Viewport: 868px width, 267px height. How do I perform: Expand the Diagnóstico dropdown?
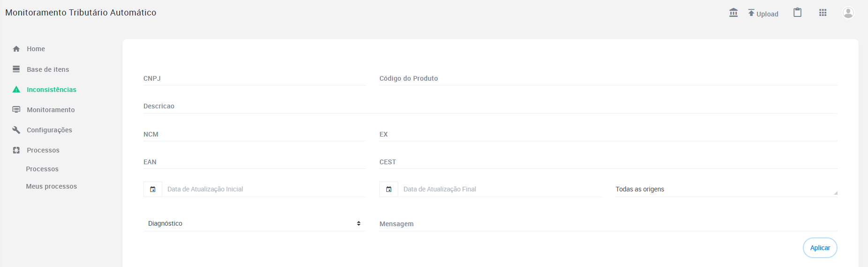[254, 223]
